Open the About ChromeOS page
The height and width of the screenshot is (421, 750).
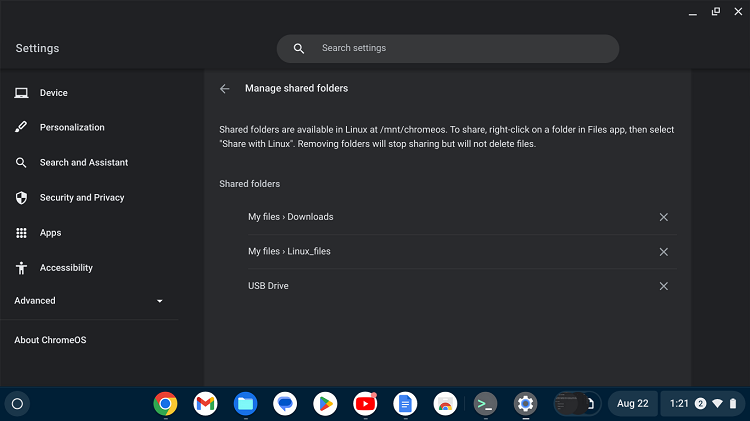coord(51,340)
